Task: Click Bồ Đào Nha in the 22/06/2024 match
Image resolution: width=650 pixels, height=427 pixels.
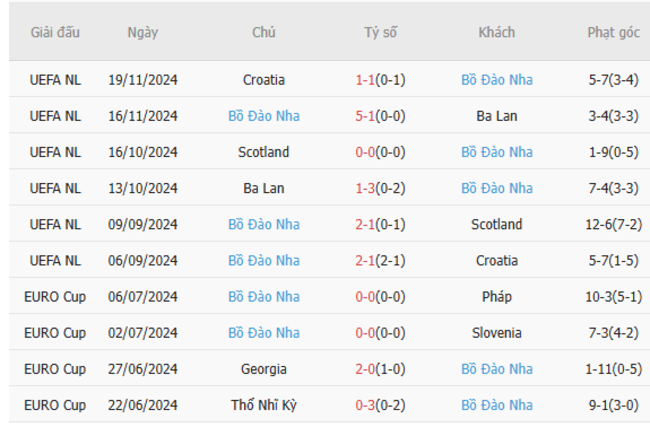Action: 497,405
